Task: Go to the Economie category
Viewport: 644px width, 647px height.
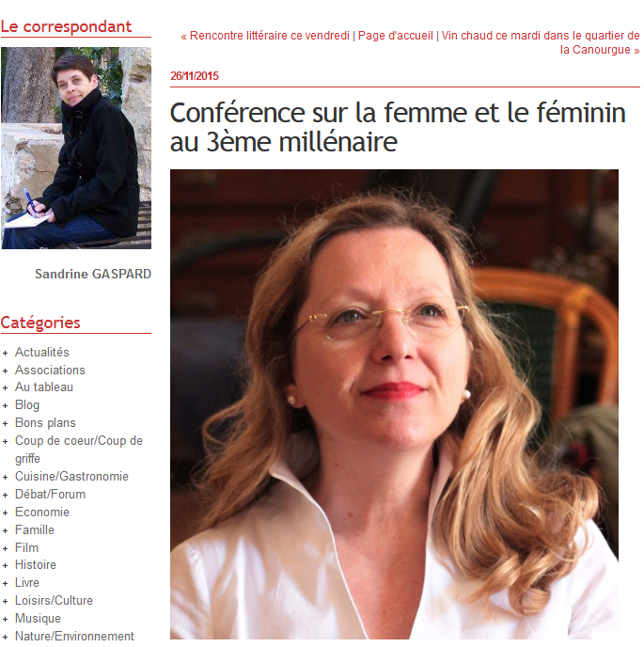Action: coord(42,513)
